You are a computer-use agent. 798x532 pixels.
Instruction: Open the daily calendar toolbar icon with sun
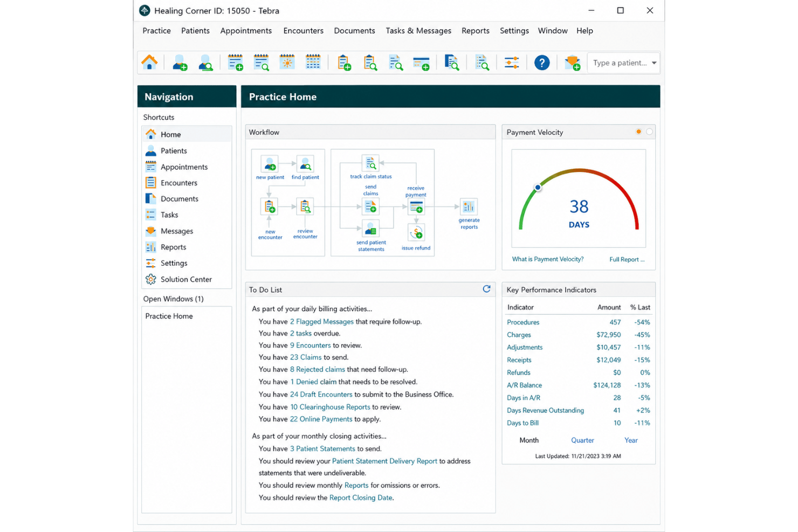point(287,62)
